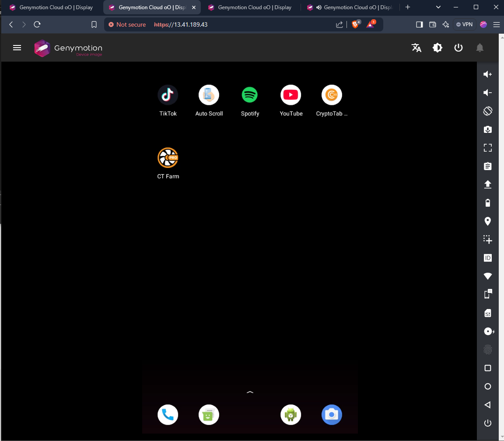This screenshot has height=441, width=504.
Task: Click the volume down icon in sidebar
Action: coord(488,93)
